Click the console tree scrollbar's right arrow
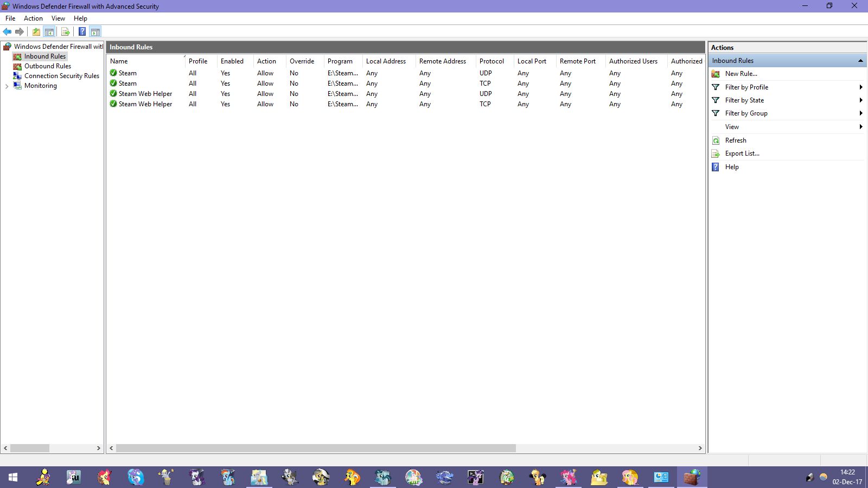 coord(99,448)
